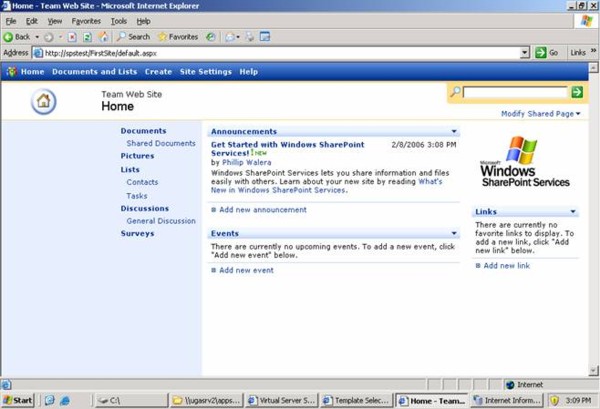Open the View menu
The width and height of the screenshot is (600, 409).
click(x=55, y=21)
